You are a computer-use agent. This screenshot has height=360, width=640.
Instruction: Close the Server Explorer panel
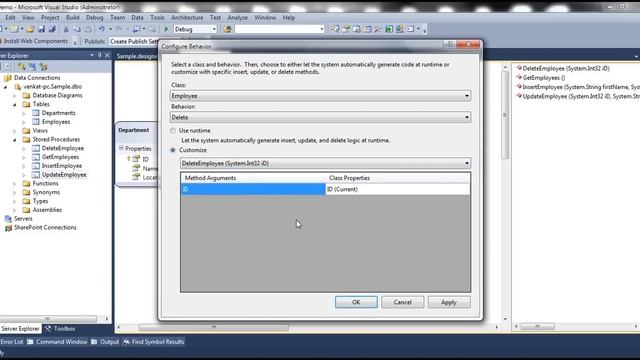click(107, 56)
